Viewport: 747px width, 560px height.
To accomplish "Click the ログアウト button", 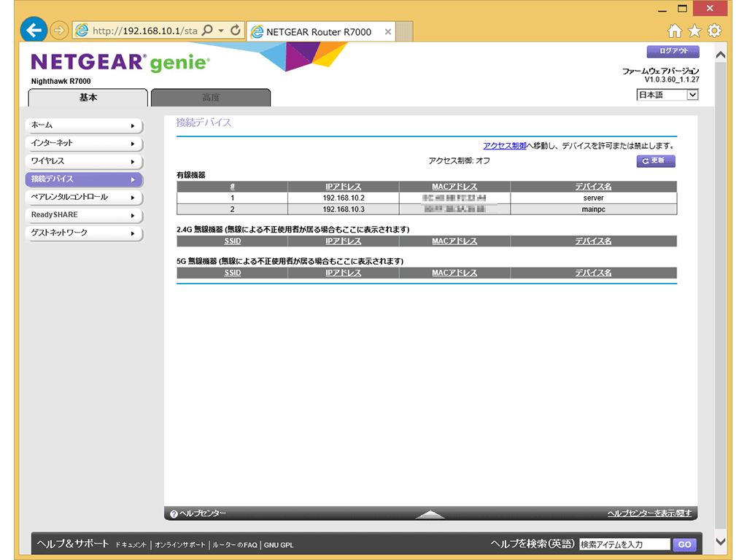I will 673,52.
